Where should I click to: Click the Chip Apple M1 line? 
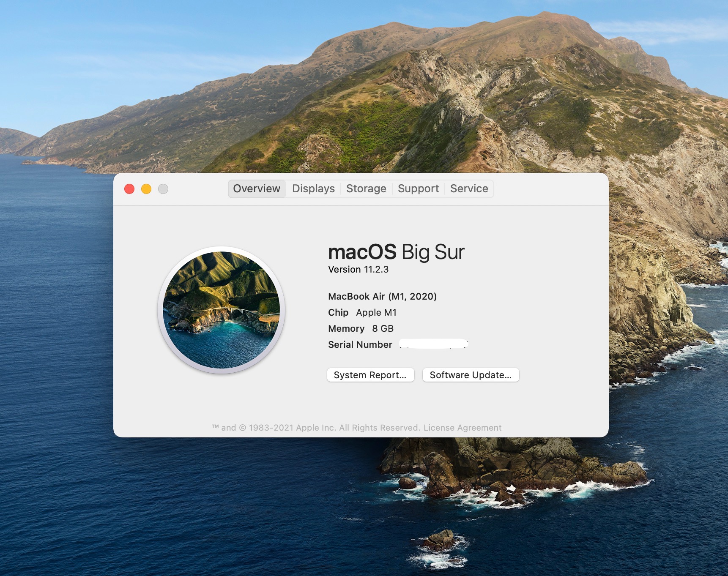(362, 313)
